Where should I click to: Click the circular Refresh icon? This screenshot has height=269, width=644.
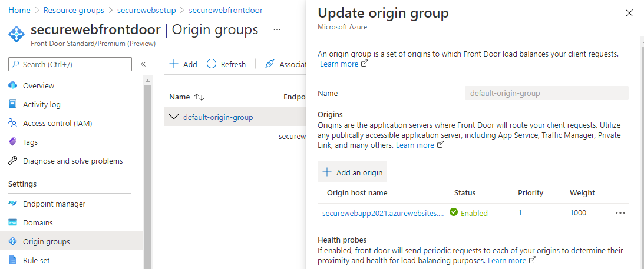[212, 64]
